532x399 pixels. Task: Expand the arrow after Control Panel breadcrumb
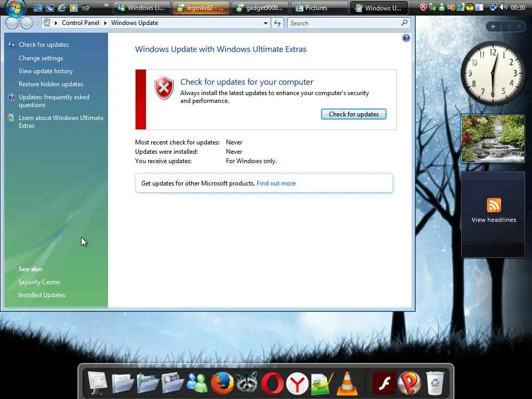pyautogui.click(x=105, y=23)
